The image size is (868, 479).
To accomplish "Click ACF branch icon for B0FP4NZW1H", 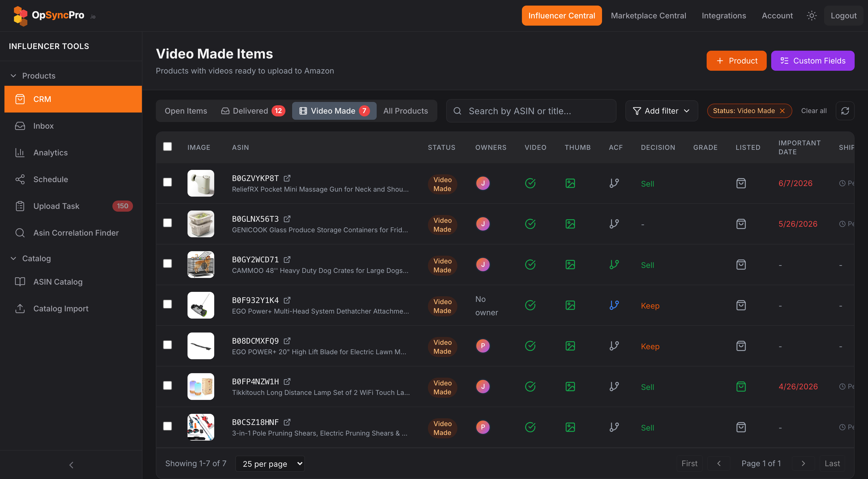I will point(614,387).
